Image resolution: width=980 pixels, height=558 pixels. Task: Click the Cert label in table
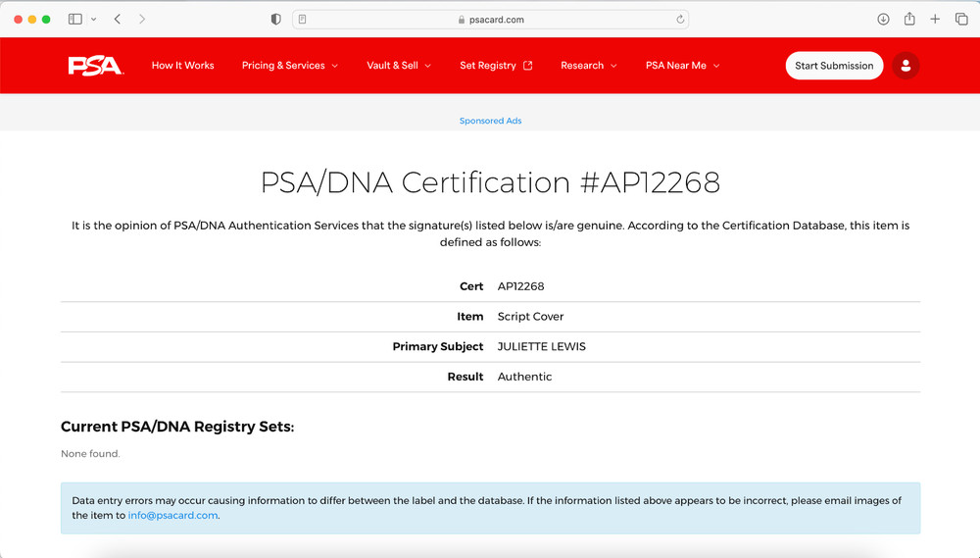point(471,286)
